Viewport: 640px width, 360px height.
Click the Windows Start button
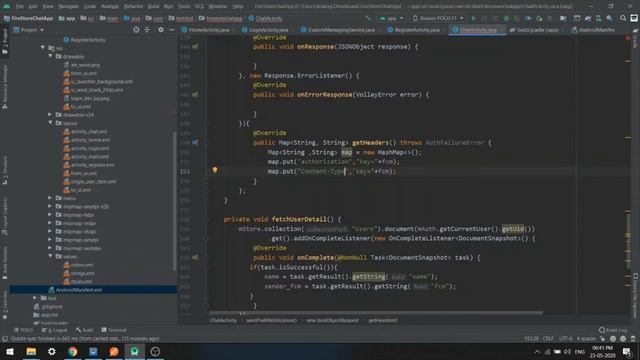[10, 351]
